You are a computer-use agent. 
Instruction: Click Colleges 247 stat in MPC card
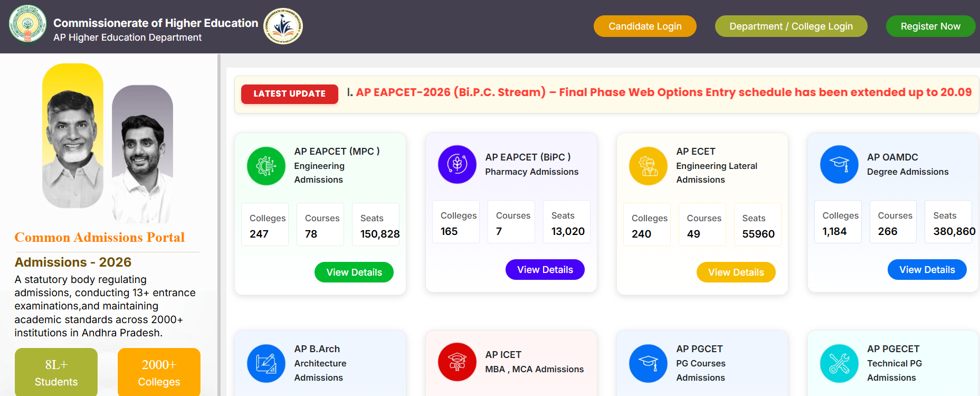tap(265, 224)
